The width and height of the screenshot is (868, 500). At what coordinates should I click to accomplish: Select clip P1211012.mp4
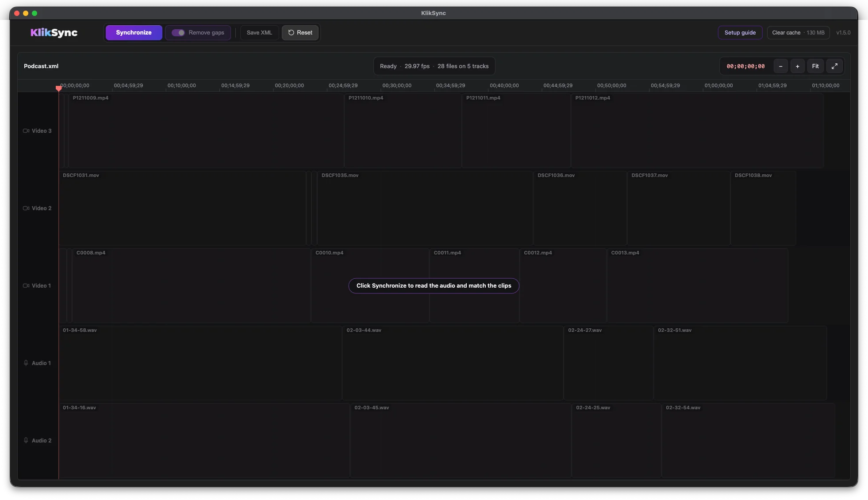[697, 131]
